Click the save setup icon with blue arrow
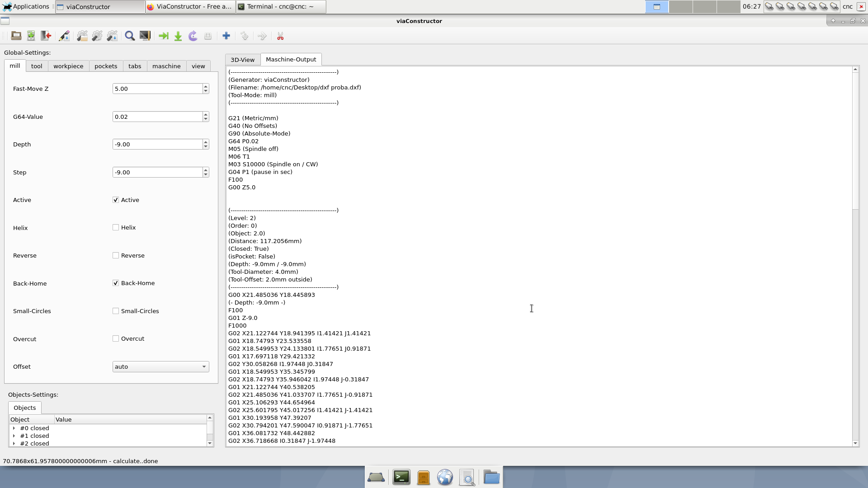Screen dimensions: 868x488 pos(112,36)
